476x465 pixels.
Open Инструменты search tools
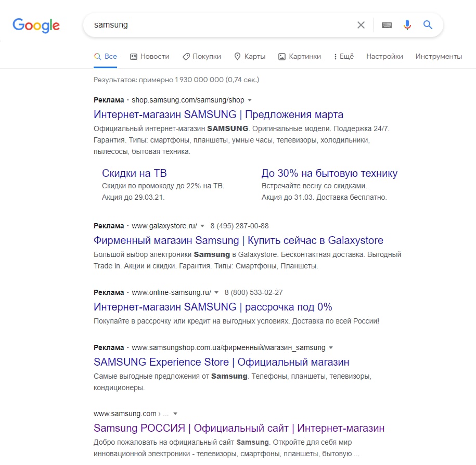point(439,56)
